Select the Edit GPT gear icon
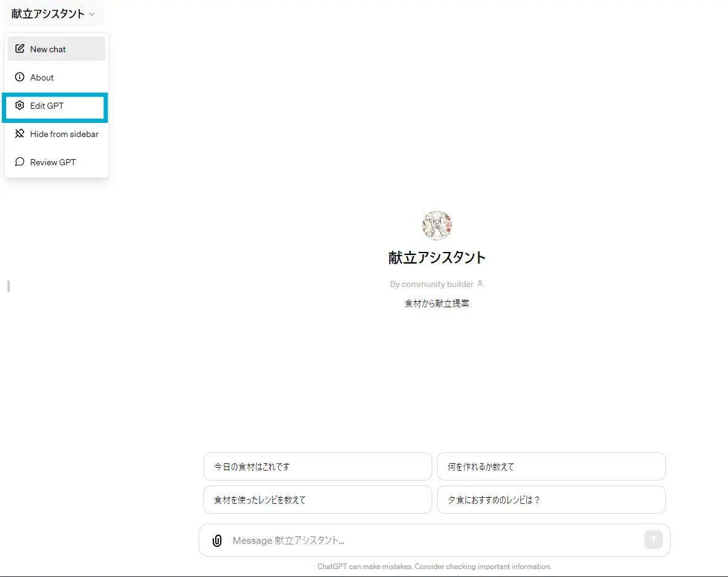 tap(19, 105)
